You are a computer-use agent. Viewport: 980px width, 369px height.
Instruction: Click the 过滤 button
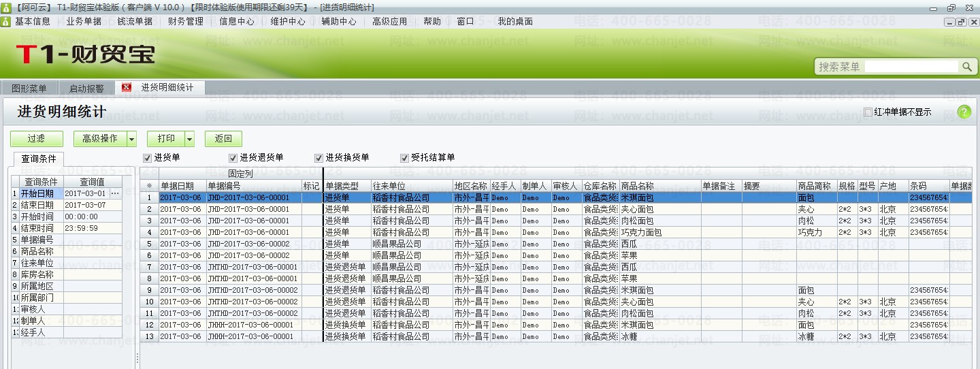click(x=36, y=139)
